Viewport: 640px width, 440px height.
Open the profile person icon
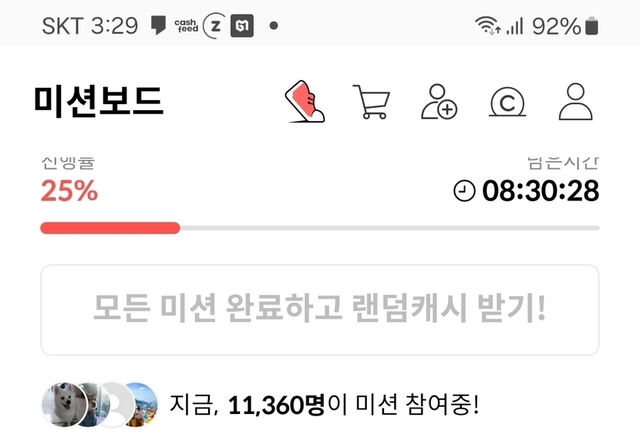[576, 102]
